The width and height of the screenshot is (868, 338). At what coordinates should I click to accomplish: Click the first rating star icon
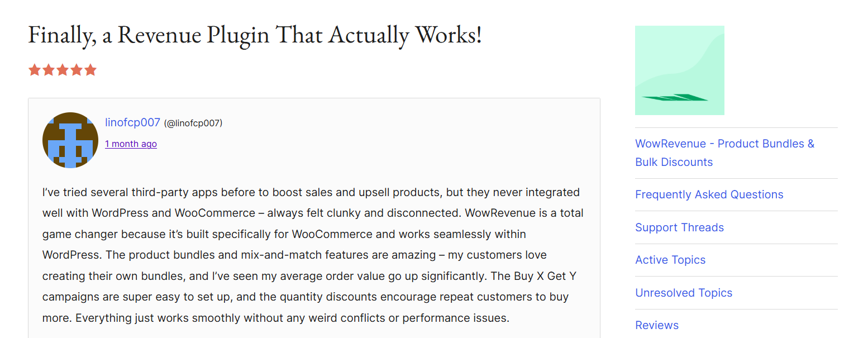click(35, 69)
